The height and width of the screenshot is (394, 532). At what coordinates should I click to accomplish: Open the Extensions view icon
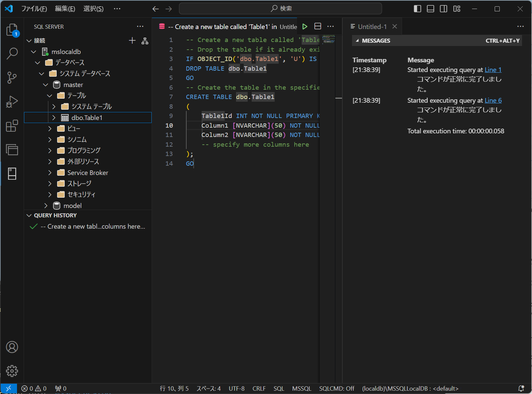coord(12,126)
